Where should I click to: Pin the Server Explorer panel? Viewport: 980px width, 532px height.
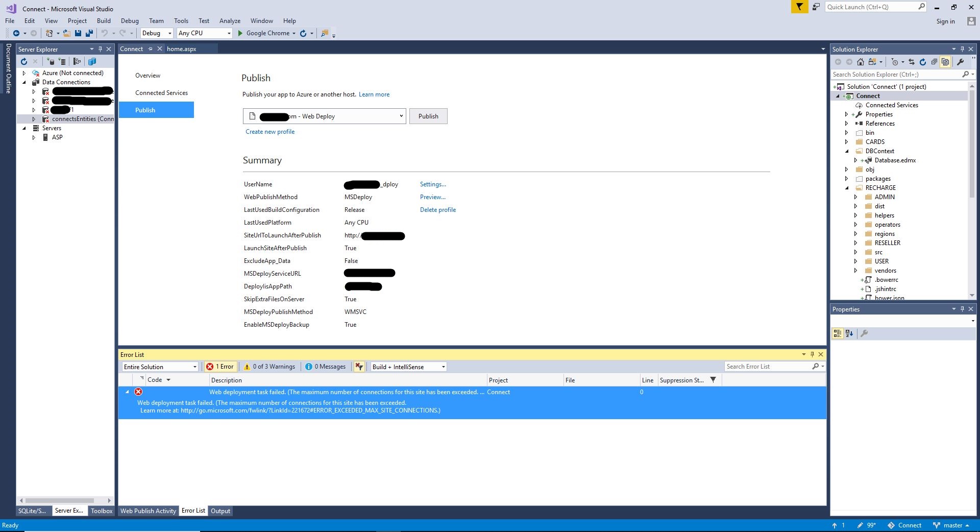pos(100,49)
